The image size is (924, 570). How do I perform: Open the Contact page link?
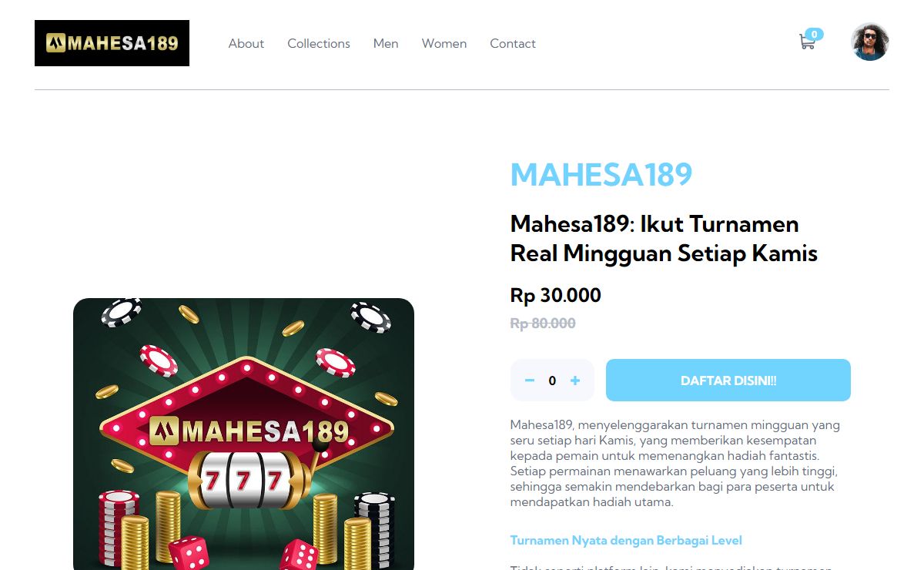tap(513, 43)
